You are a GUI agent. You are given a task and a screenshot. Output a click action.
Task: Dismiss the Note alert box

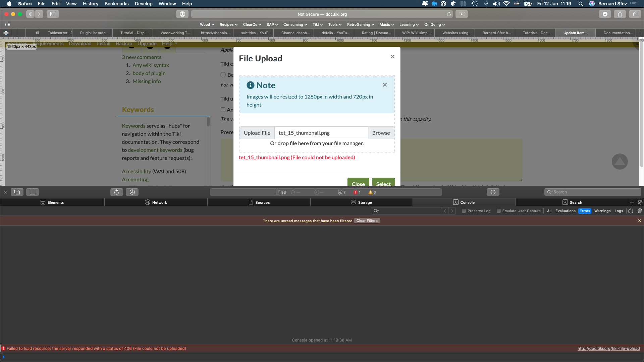pyautogui.click(x=385, y=85)
